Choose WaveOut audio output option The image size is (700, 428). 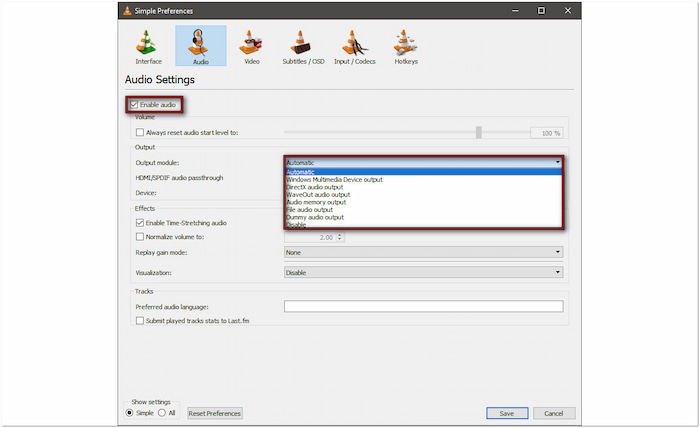pyautogui.click(x=423, y=195)
